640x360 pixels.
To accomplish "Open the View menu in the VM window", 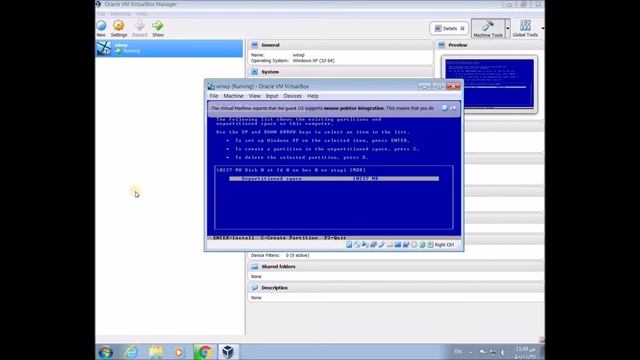I will (x=254, y=96).
